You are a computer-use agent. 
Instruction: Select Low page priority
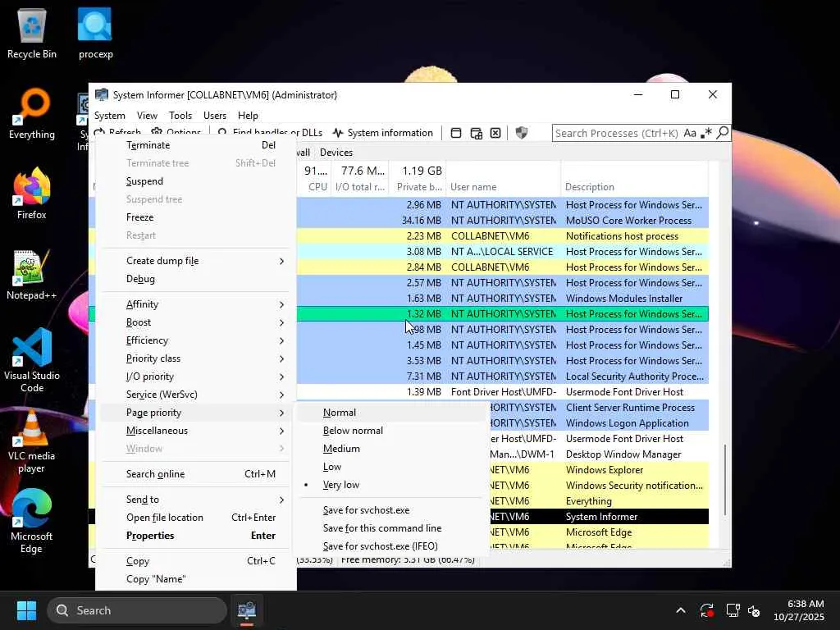pos(392,467)
